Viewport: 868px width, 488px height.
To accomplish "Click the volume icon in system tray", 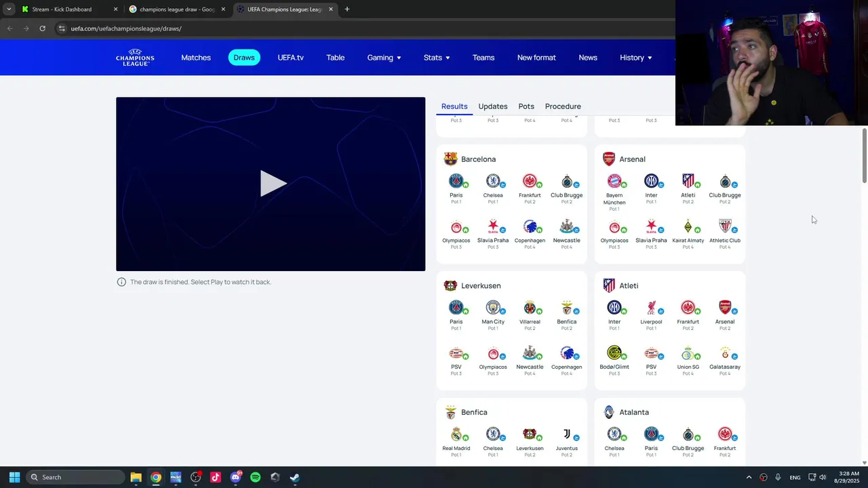I will pyautogui.click(x=823, y=477).
